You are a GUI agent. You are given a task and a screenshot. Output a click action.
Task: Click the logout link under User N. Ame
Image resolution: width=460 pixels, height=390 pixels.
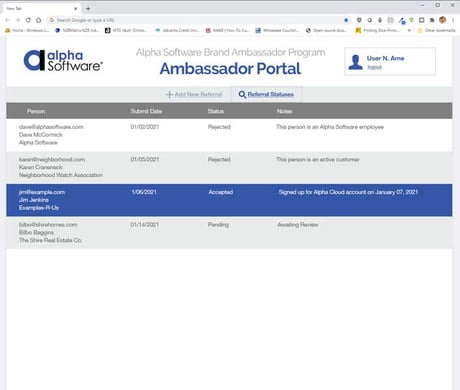(x=374, y=67)
